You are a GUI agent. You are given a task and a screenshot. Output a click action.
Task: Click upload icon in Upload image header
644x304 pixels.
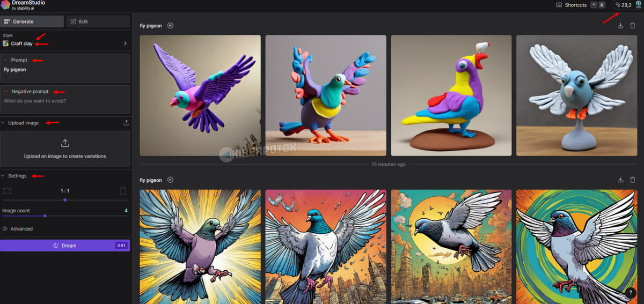tap(126, 123)
